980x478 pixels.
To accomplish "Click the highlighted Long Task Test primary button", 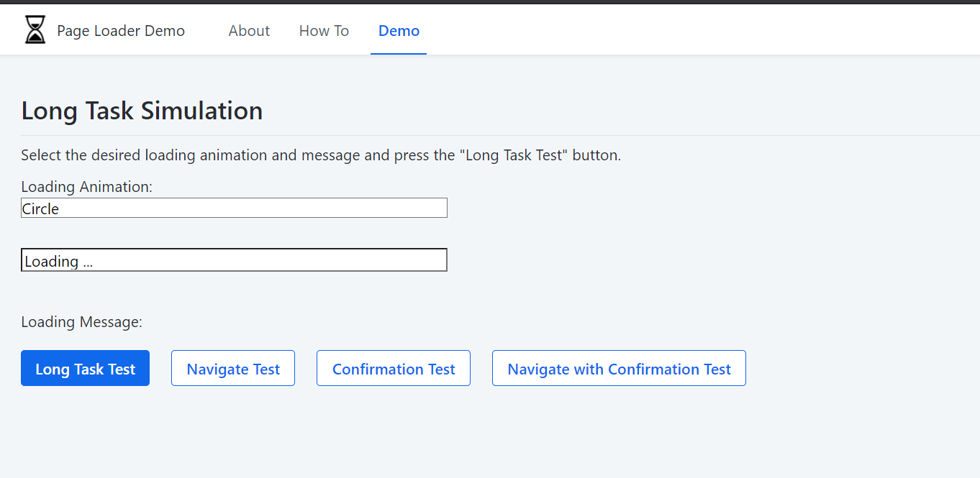I will pos(85,368).
